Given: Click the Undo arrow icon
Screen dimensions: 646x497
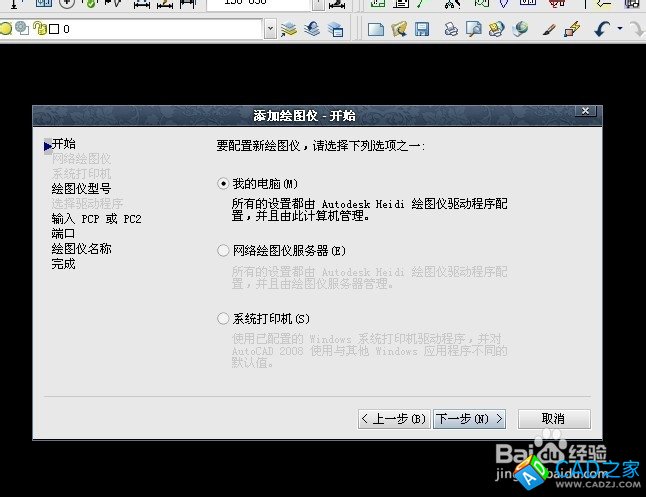Looking at the screenshot, I should click(x=601, y=29).
